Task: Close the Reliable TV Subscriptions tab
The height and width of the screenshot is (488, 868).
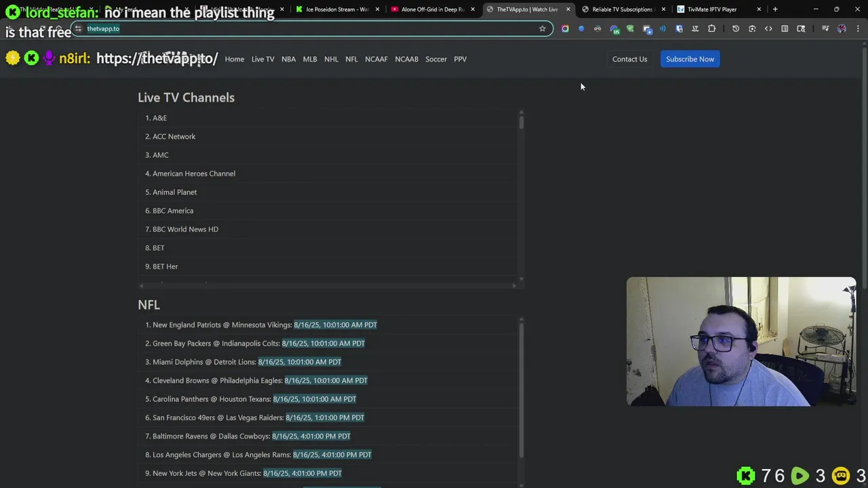Action: [663, 9]
